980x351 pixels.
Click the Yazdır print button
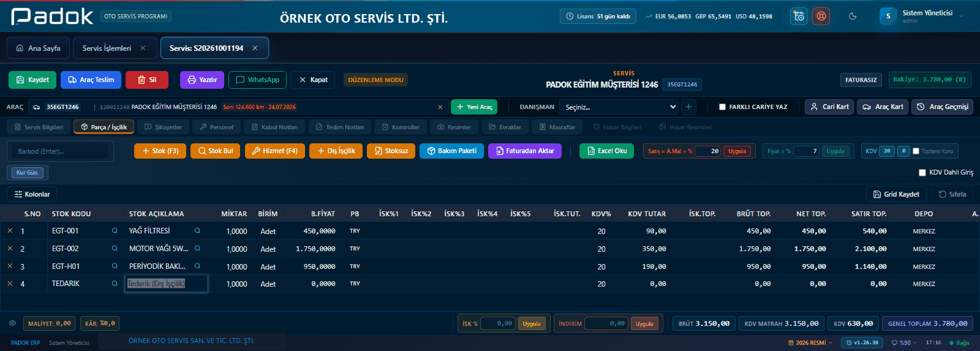click(202, 80)
